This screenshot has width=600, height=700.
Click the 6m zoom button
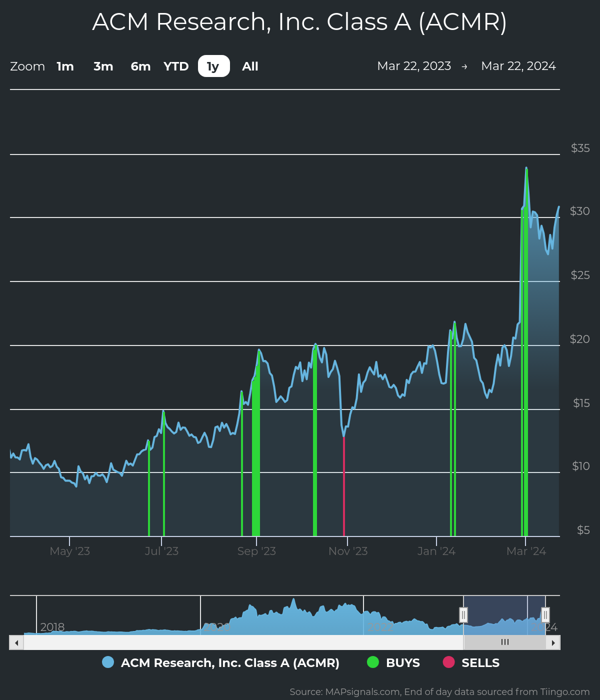click(140, 66)
